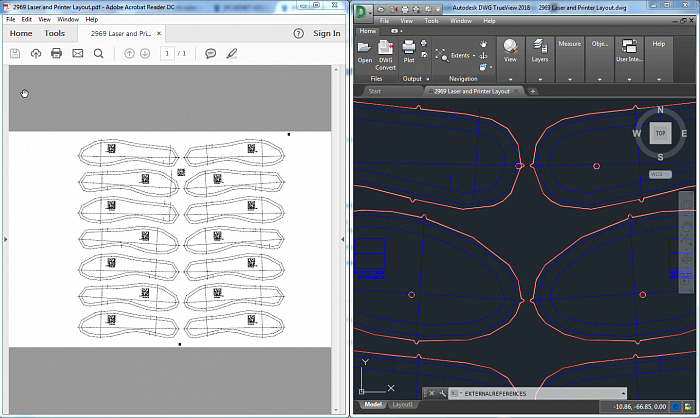Click the Print icon in Acrobat toolbar
This screenshot has height=418, width=700.
click(x=57, y=53)
